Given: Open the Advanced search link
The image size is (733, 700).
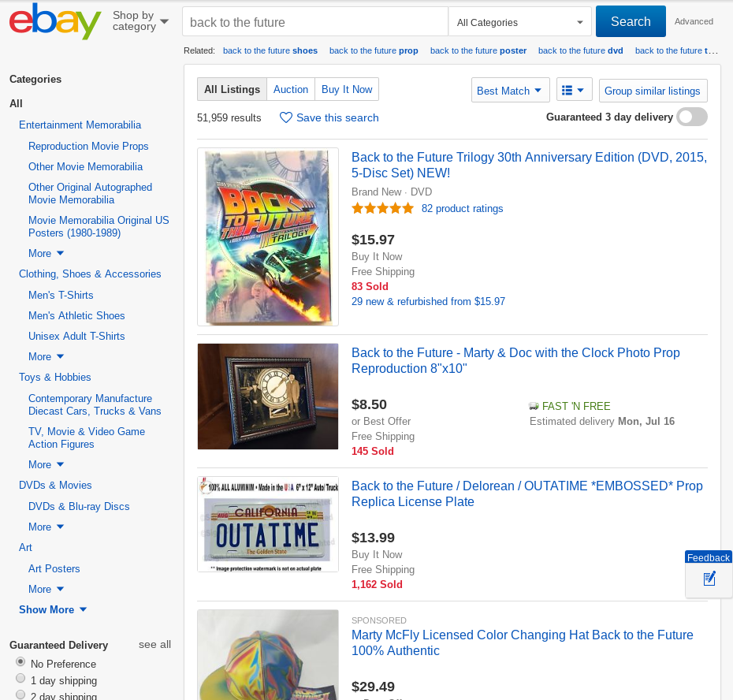Looking at the screenshot, I should click(x=694, y=21).
